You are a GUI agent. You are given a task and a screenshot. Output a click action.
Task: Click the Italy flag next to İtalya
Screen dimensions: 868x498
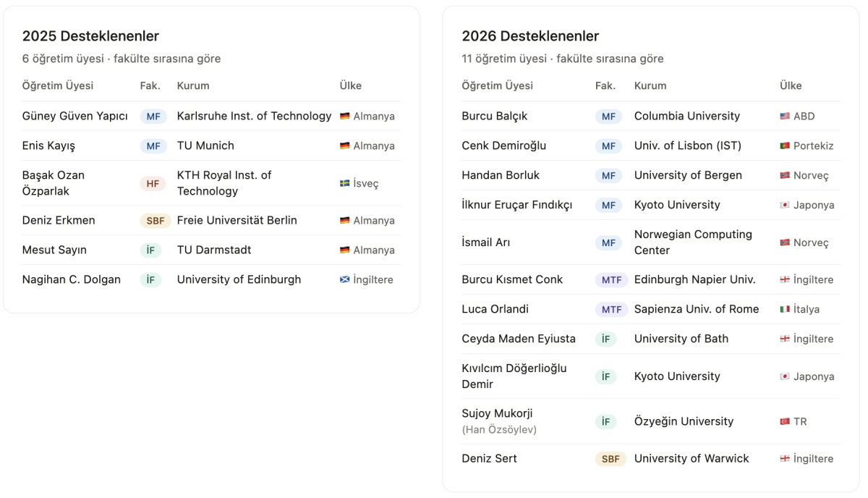click(785, 310)
